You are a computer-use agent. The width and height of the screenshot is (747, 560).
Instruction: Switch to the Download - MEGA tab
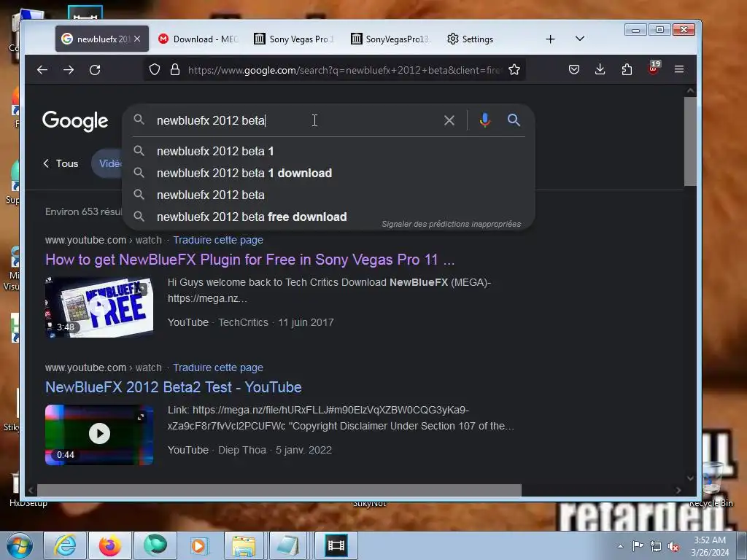199,39
